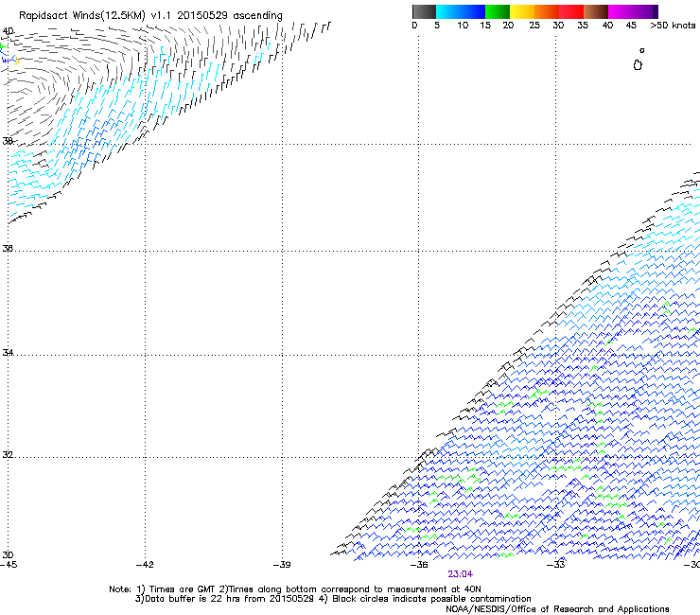Pick the orange 25-30 knots color band

tap(547, 11)
